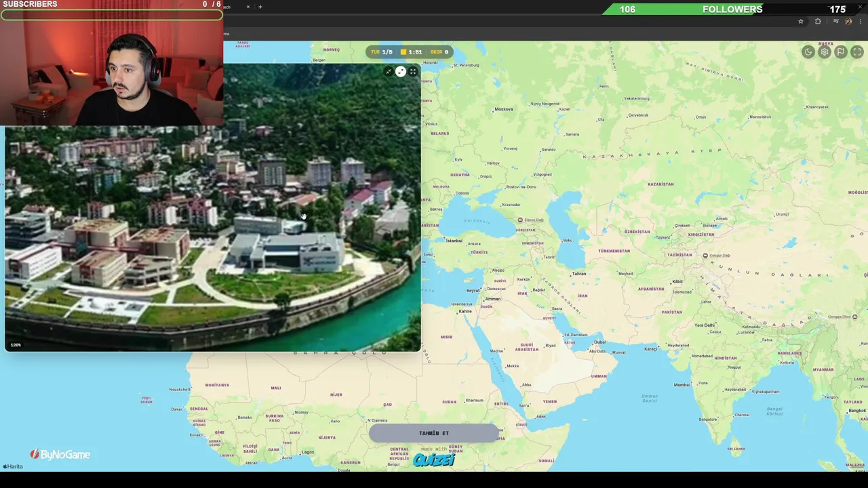Viewport: 868px width, 488px height.
Task: Open the game settings gear
Action: pos(824,52)
